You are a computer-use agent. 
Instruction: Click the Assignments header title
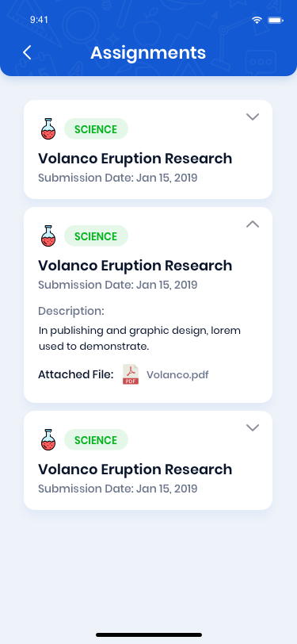pos(148,53)
